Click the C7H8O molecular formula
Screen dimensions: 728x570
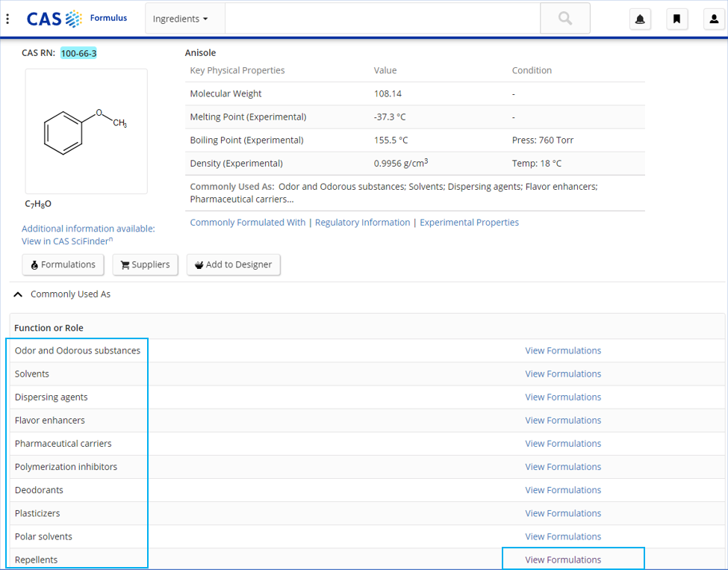pyautogui.click(x=38, y=203)
